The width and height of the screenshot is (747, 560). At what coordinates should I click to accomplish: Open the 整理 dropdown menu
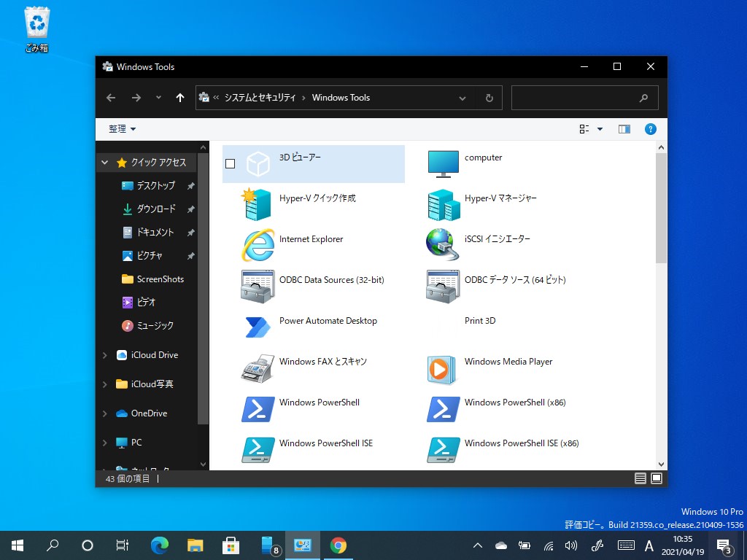pyautogui.click(x=122, y=128)
